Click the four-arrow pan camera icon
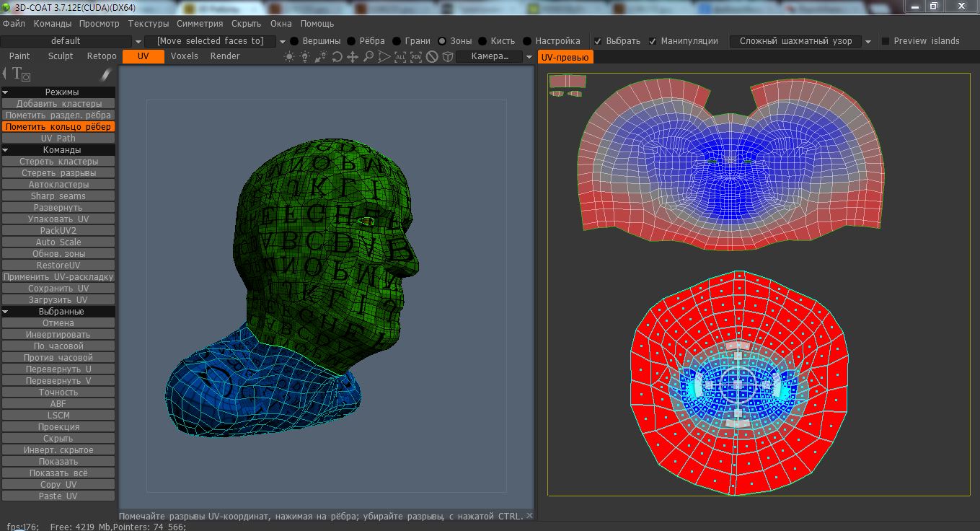The image size is (980, 531). pyautogui.click(x=353, y=57)
